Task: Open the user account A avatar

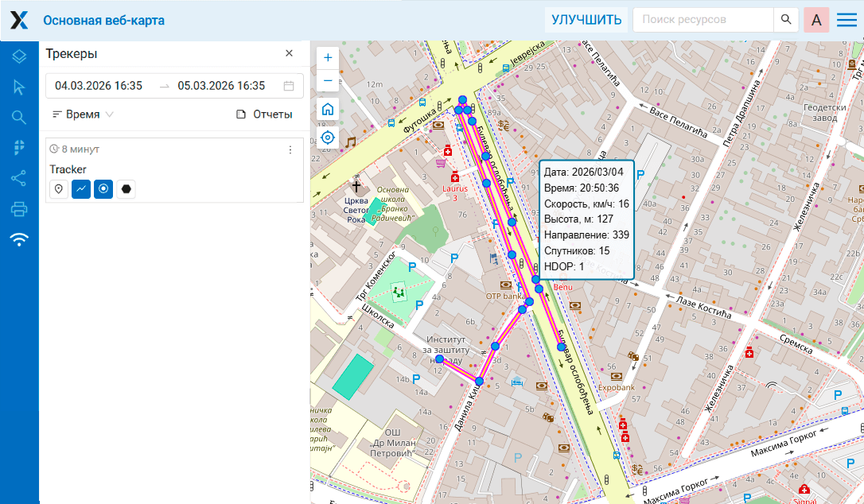Action: tap(817, 20)
